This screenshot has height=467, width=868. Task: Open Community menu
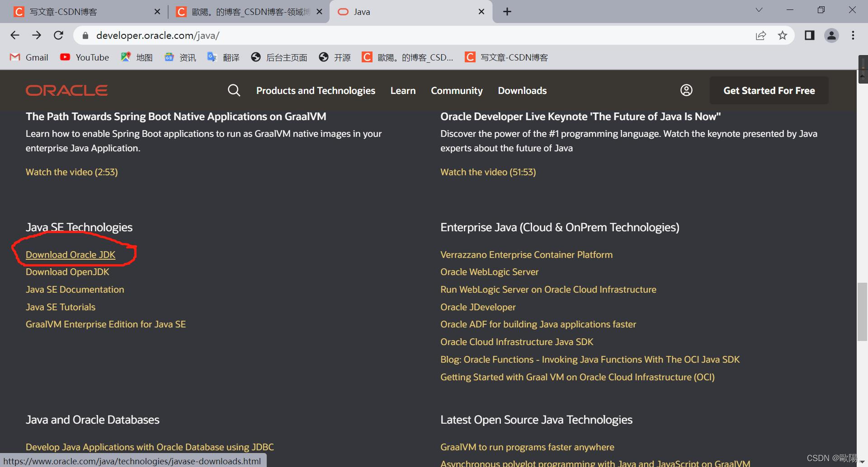pyautogui.click(x=457, y=90)
